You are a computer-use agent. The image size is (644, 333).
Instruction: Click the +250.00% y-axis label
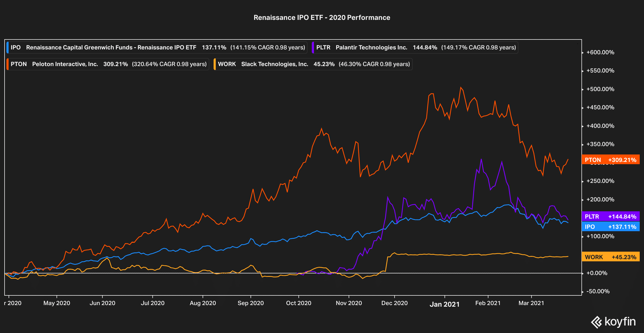tap(600, 181)
